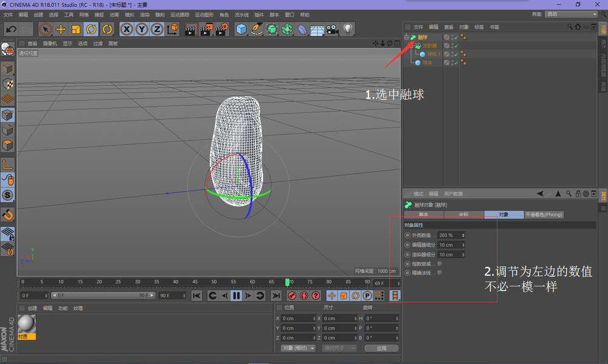The width and height of the screenshot is (608, 364).
Task: Click the 外壳数值 203 % field
Action: (451, 235)
